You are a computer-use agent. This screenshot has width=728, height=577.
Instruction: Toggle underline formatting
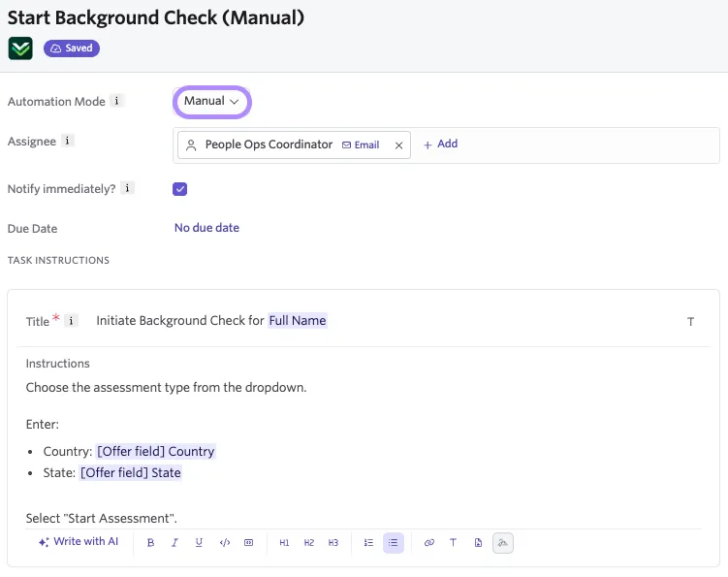[199, 543]
